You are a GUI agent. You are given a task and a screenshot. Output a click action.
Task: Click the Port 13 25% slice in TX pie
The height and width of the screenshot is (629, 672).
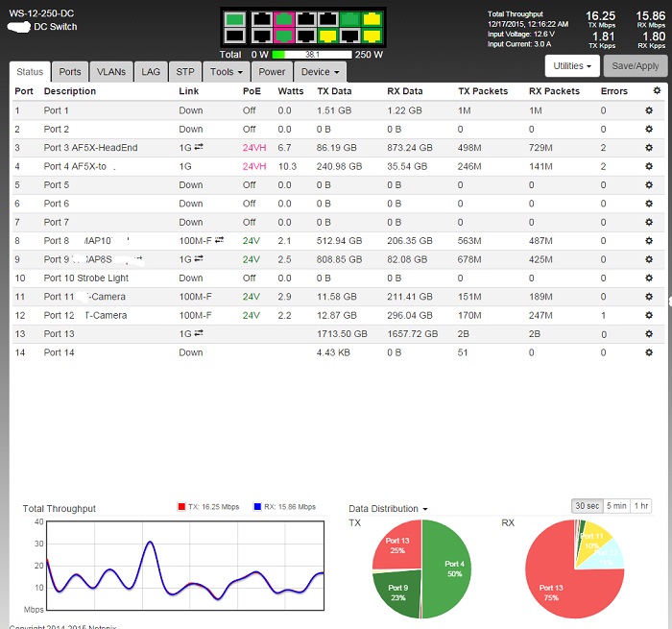coord(398,545)
